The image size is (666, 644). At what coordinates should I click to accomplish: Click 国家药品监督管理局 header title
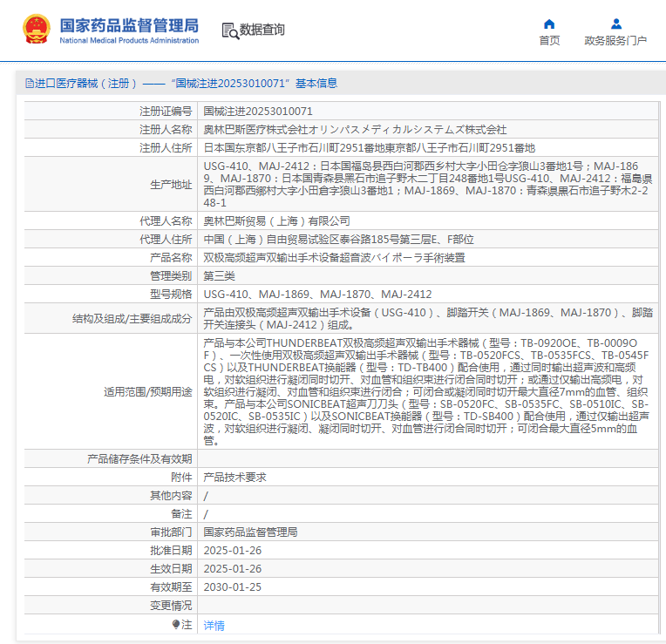tap(129, 25)
